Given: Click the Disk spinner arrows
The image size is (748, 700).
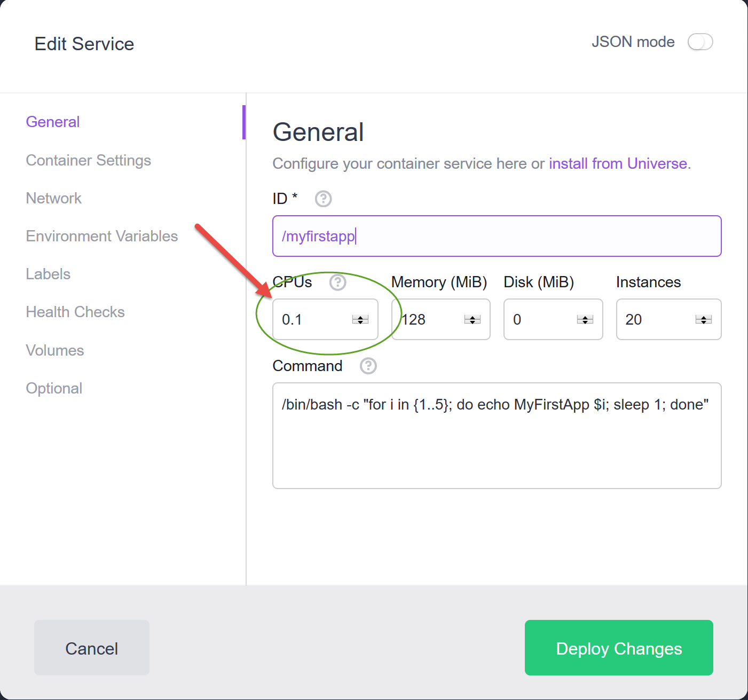Looking at the screenshot, I should pos(585,319).
